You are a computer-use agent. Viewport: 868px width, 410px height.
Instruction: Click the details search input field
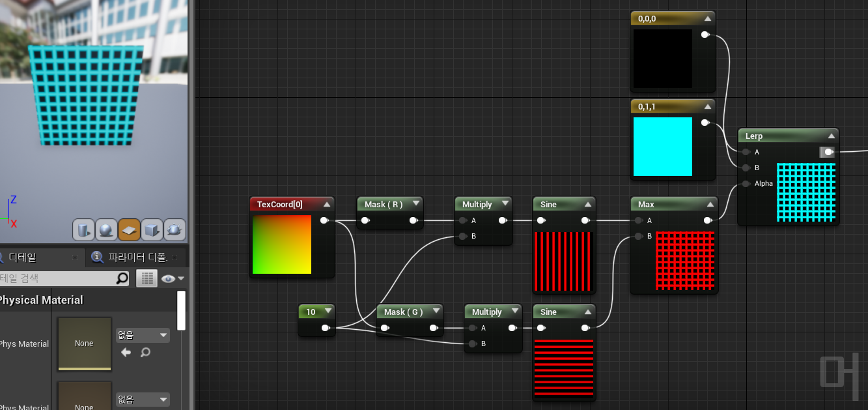click(64, 278)
